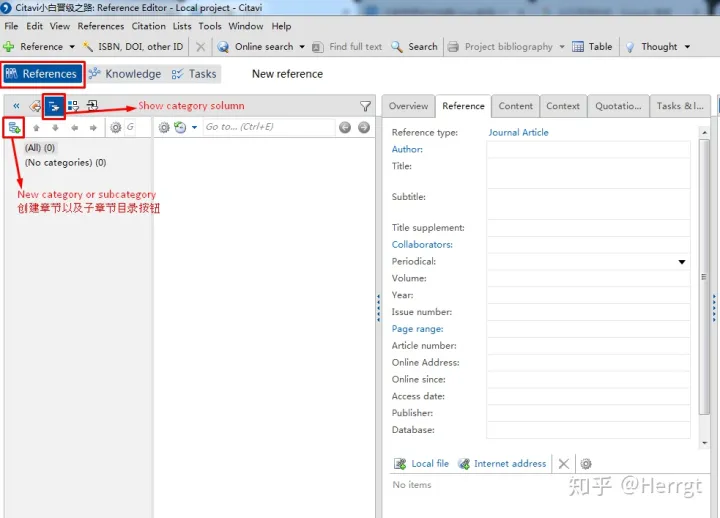Open ISBN, DOI, other ID import

[134, 46]
